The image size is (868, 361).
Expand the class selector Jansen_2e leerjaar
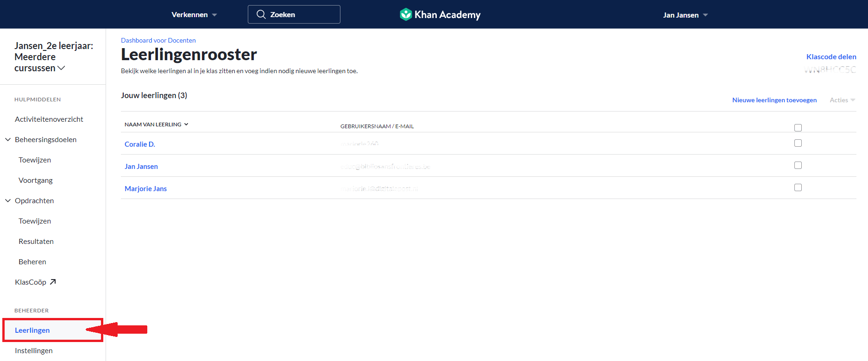coord(53,57)
